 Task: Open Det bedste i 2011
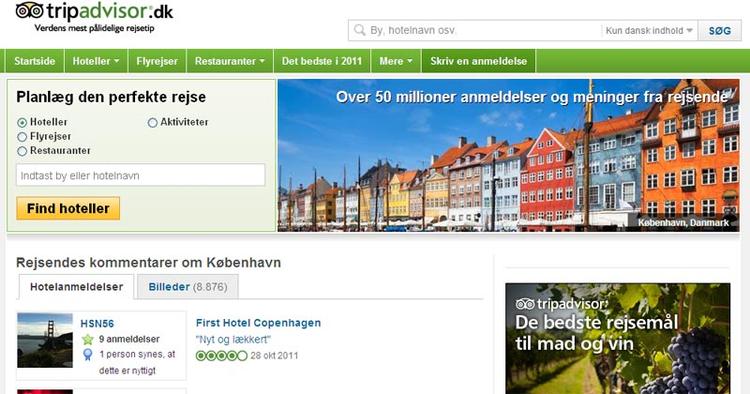[x=322, y=61]
